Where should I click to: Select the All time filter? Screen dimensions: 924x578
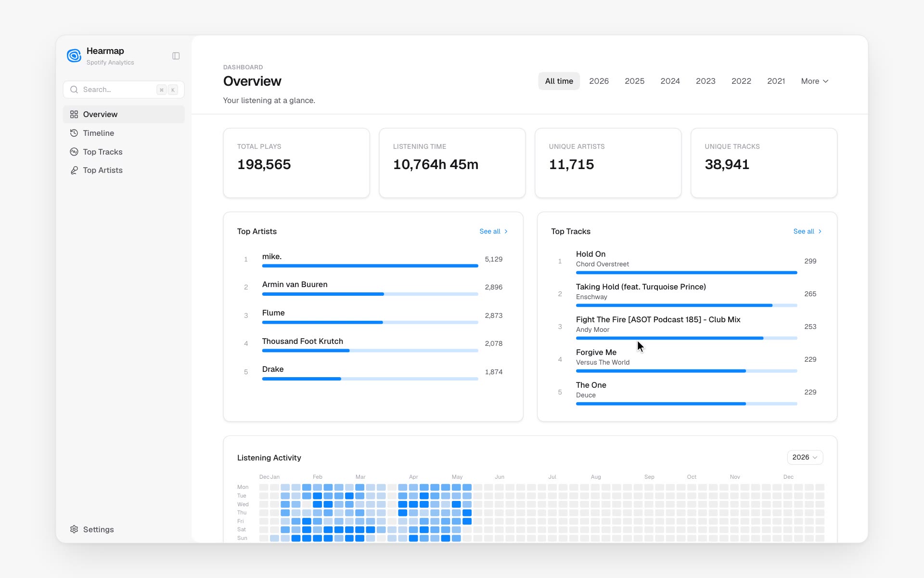559,81
